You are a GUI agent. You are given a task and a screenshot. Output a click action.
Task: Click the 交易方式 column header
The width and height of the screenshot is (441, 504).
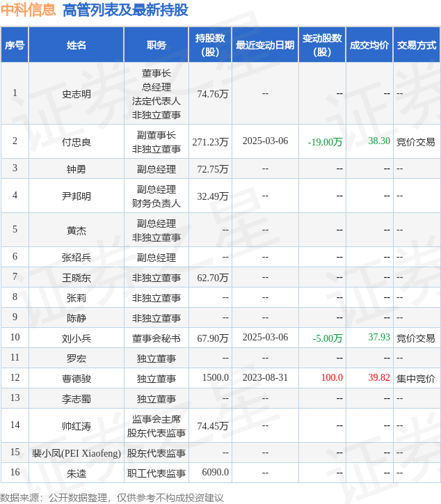click(417, 45)
